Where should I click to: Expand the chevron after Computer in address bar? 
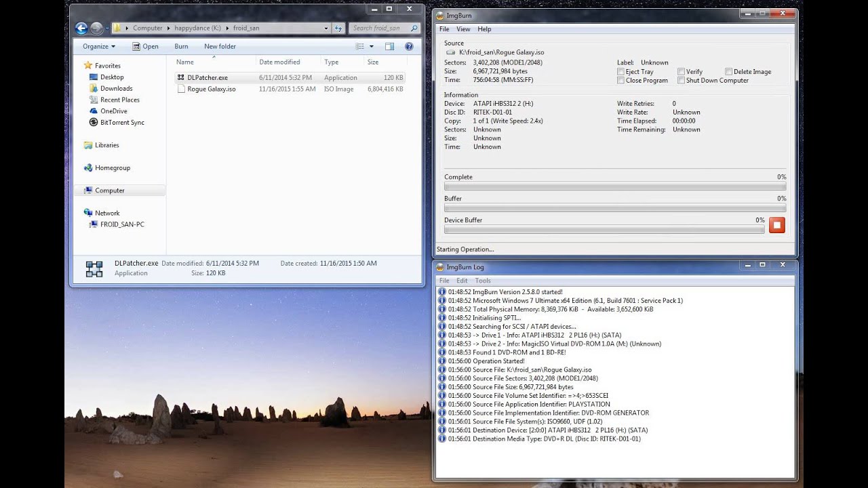pos(167,28)
